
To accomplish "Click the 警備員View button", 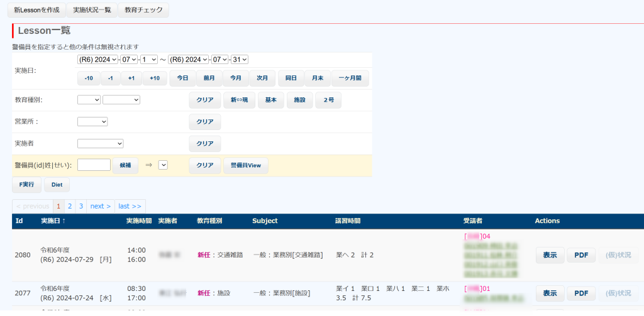I will pos(245,165).
